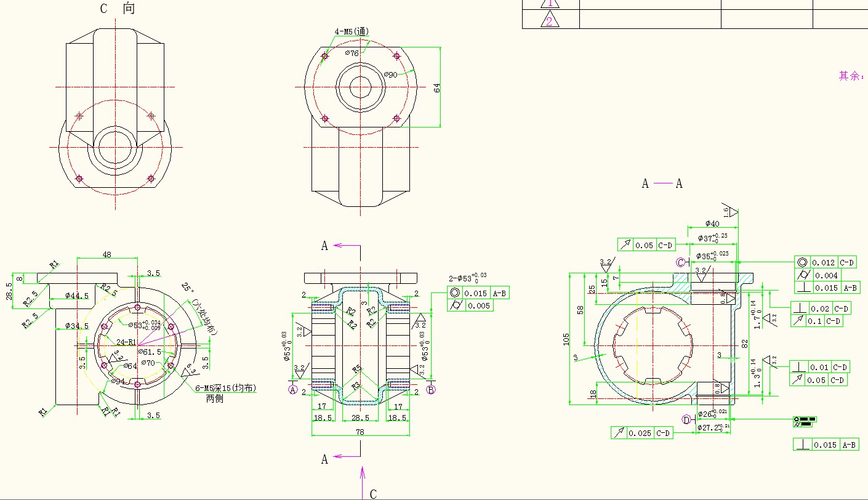
Task: Select the ⌀37 toleranced dimension
Action: click(x=712, y=237)
